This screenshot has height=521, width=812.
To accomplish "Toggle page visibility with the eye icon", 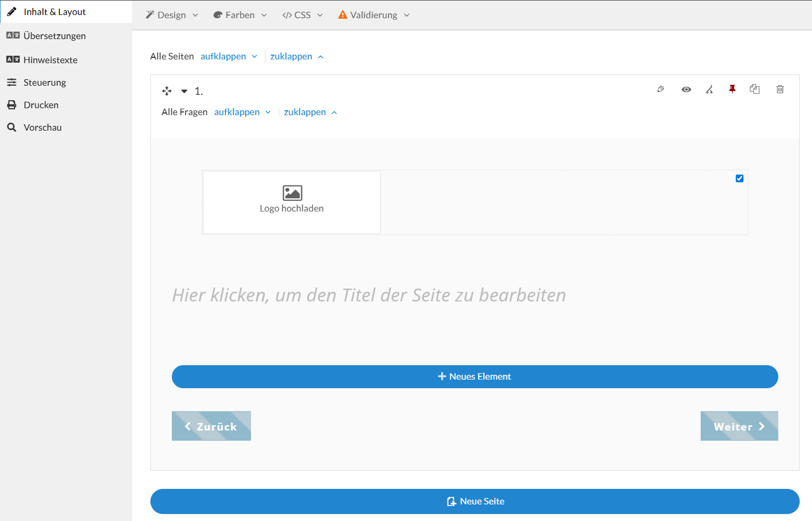I will 686,89.
